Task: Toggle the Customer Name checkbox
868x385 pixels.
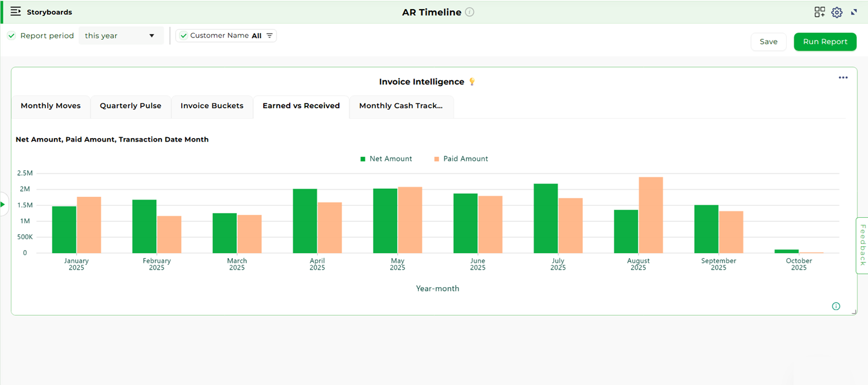Action: (183, 36)
